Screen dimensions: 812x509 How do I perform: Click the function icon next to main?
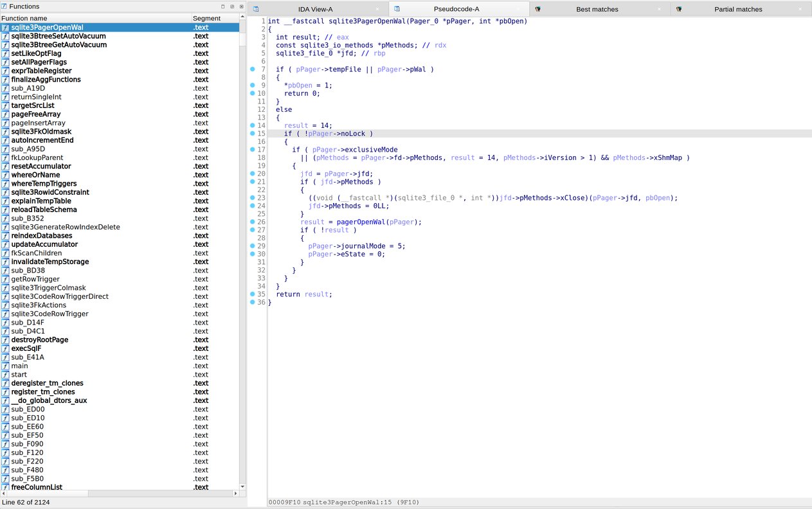(x=5, y=366)
